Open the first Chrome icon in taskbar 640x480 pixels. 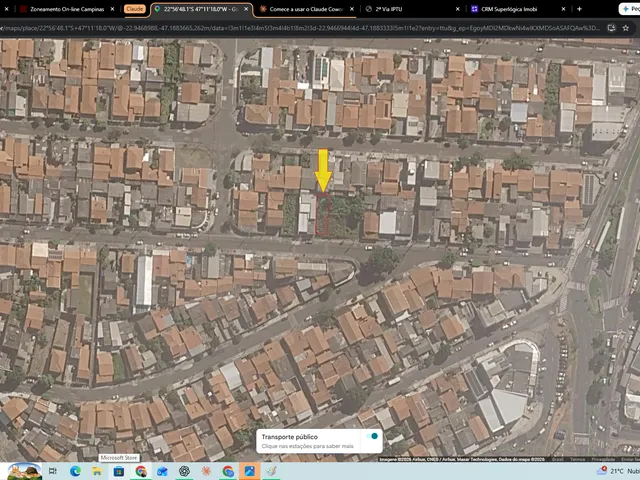[141, 471]
